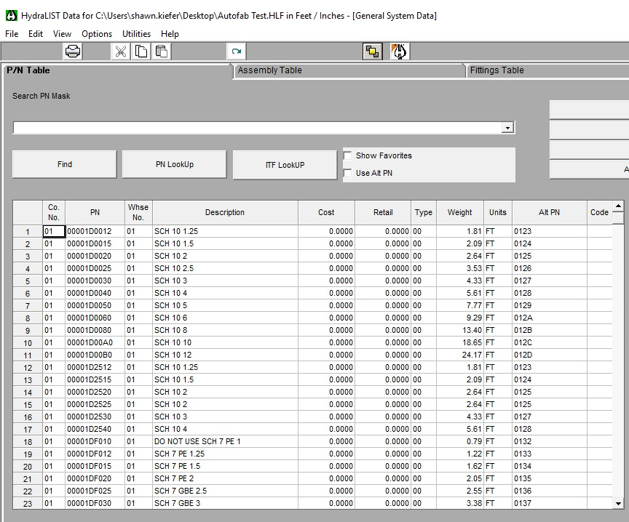The image size is (629, 522).
Task: Click the HydraLIST app icon in title bar
Action: [x=11, y=16]
